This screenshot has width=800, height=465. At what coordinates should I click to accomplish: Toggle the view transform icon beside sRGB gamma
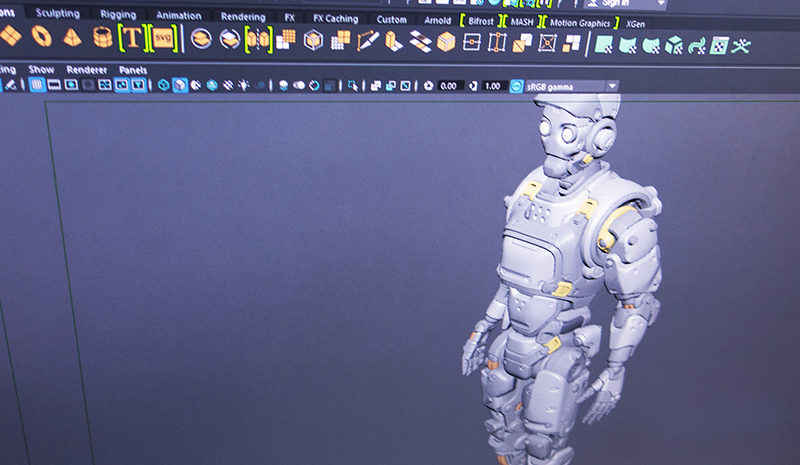(x=516, y=86)
